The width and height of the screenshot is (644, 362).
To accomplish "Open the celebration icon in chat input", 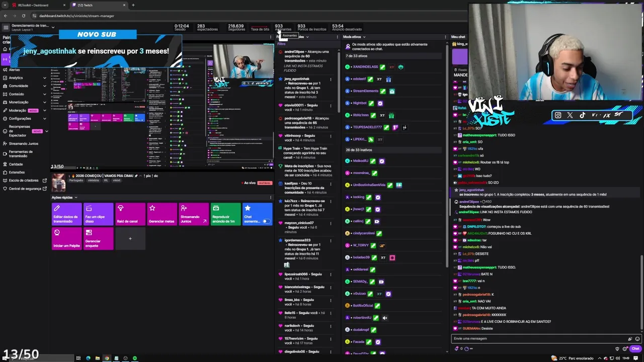I will click(630, 339).
